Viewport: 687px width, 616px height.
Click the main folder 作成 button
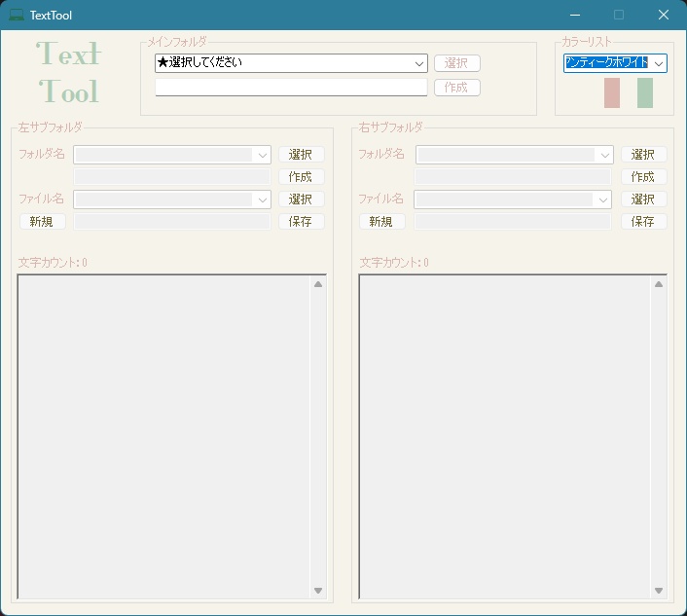[x=457, y=88]
